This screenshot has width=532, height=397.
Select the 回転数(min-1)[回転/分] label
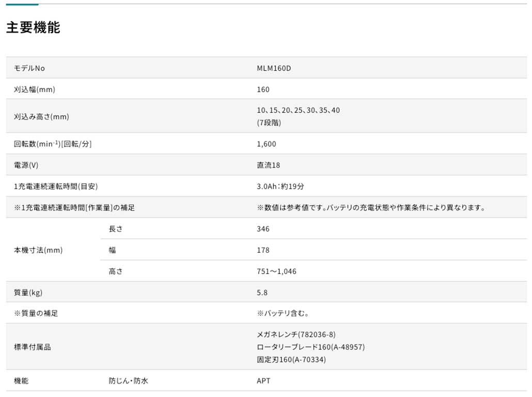[x=53, y=144]
